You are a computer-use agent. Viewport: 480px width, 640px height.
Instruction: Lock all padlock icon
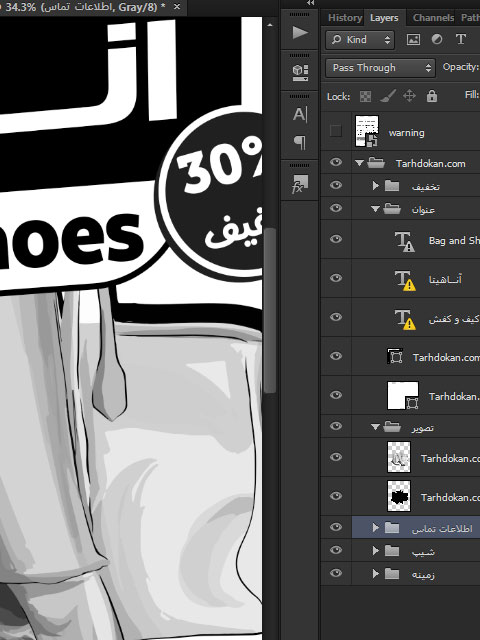432,96
